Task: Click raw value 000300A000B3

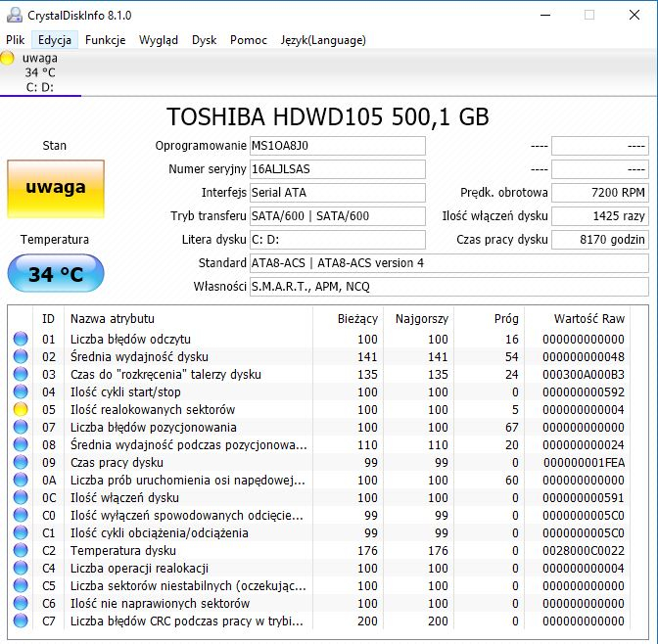Action: click(x=584, y=374)
